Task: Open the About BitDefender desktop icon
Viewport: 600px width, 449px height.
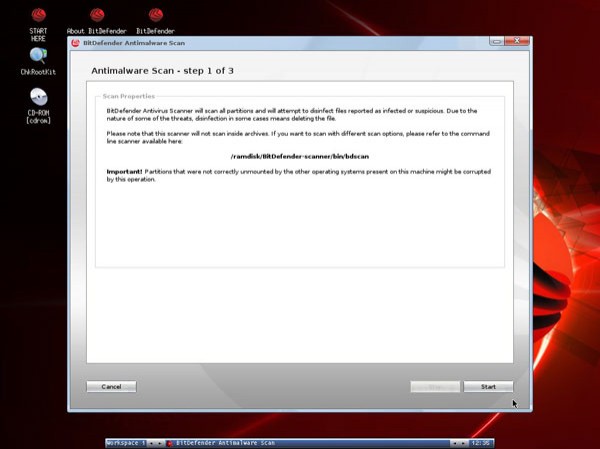Action: click(x=96, y=22)
